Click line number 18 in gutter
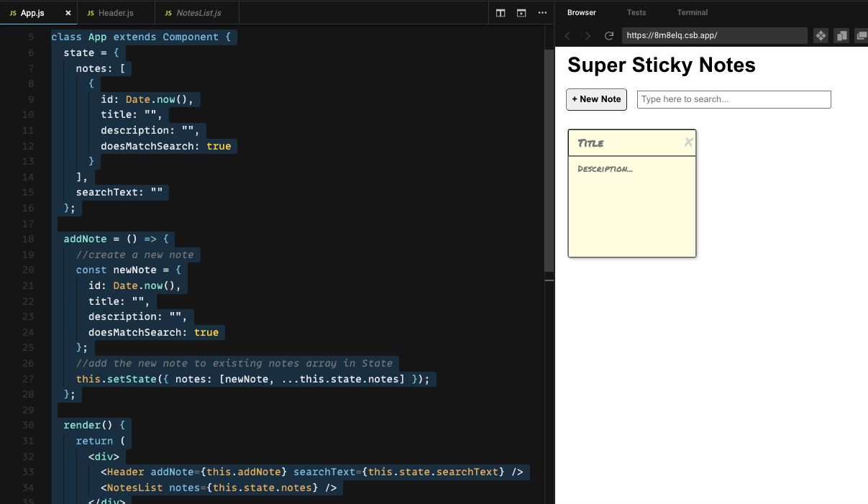Image resolution: width=868 pixels, height=504 pixels. (x=28, y=239)
